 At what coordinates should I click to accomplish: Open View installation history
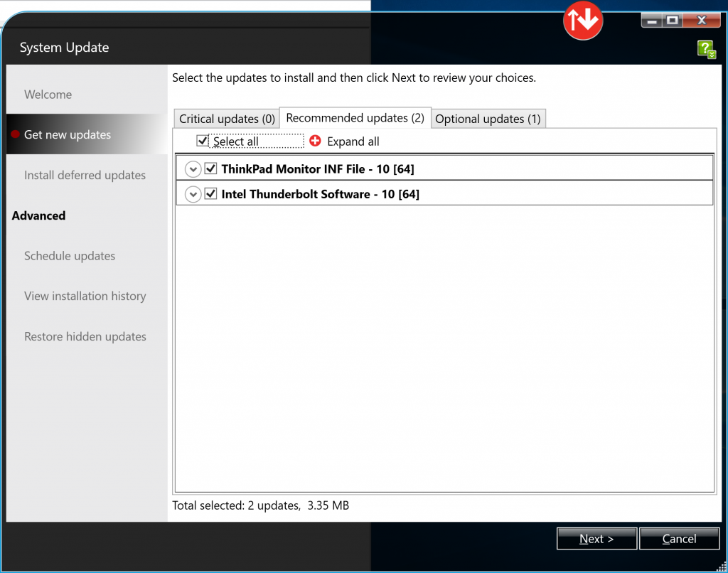click(x=85, y=296)
